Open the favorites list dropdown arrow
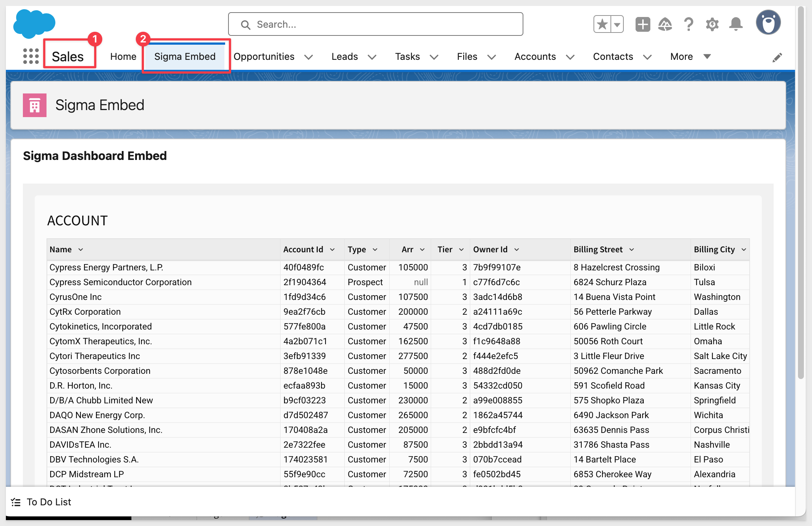812x526 pixels. [x=617, y=24]
